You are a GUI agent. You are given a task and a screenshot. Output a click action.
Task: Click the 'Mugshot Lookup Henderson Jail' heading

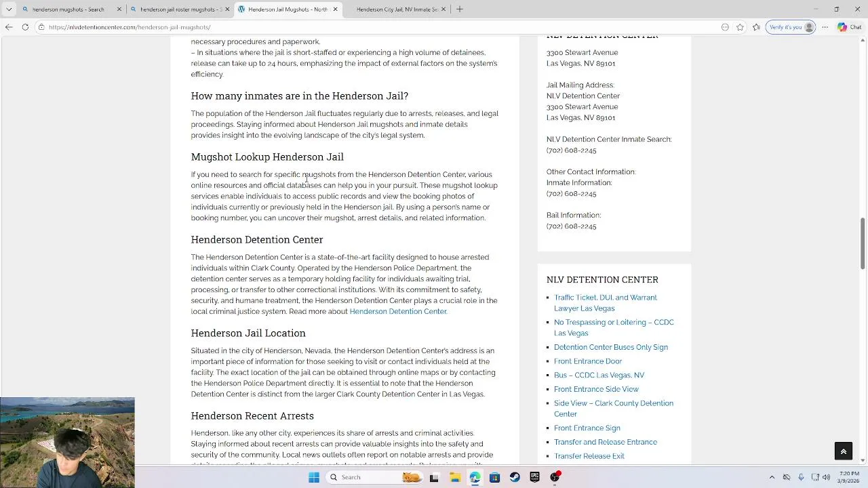(x=267, y=157)
